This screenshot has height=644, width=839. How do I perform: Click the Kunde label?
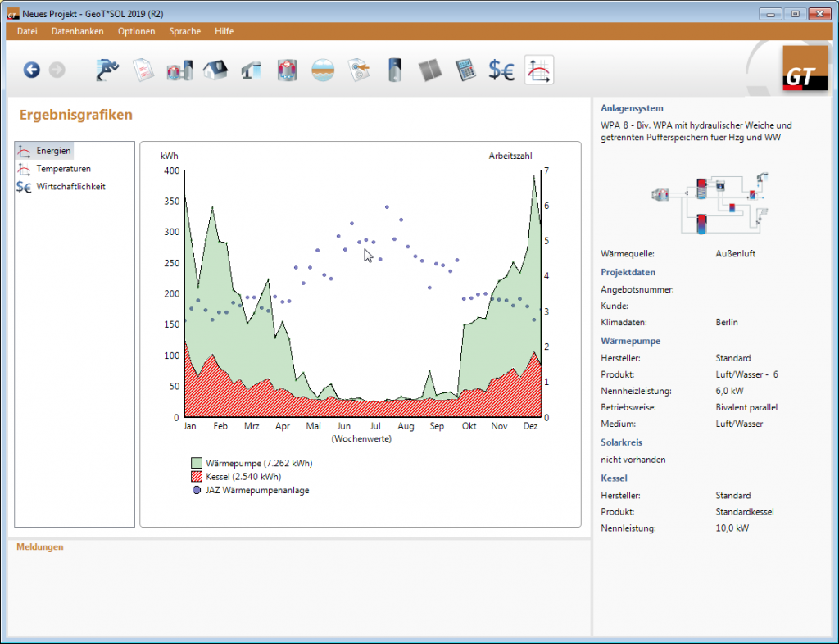pos(615,306)
